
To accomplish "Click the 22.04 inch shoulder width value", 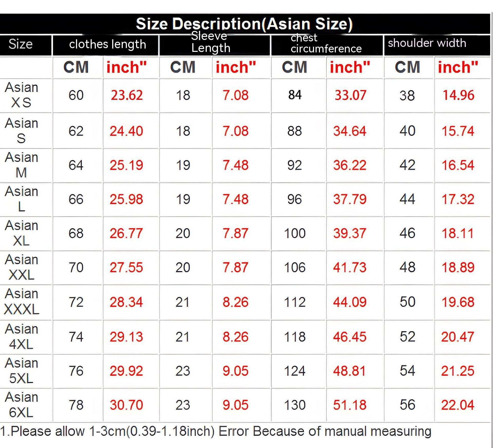I will pyautogui.click(x=458, y=405).
